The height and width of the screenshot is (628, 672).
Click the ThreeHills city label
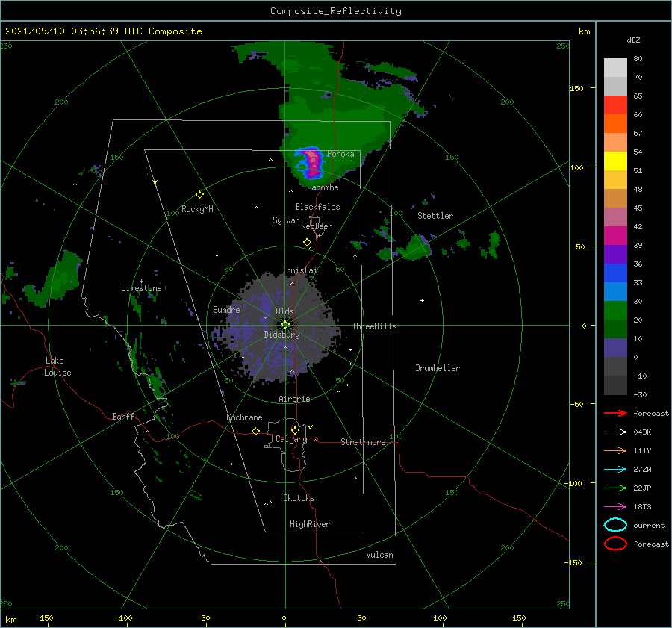pos(374,326)
